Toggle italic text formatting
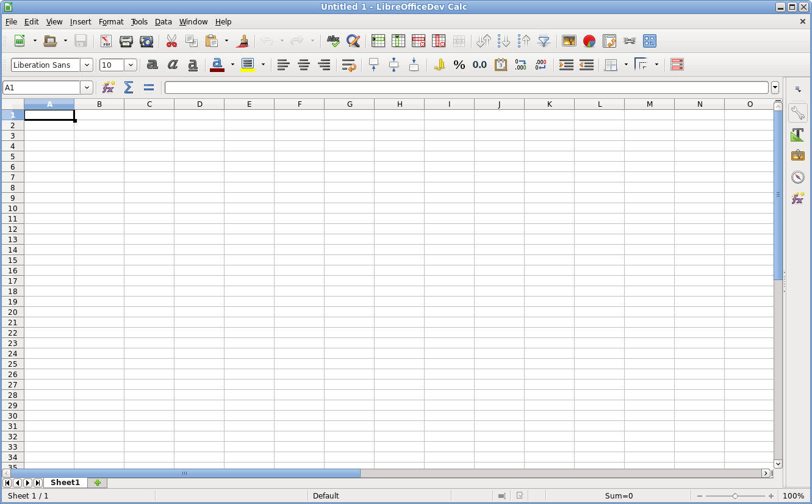The height and width of the screenshot is (504, 812). pos(173,65)
